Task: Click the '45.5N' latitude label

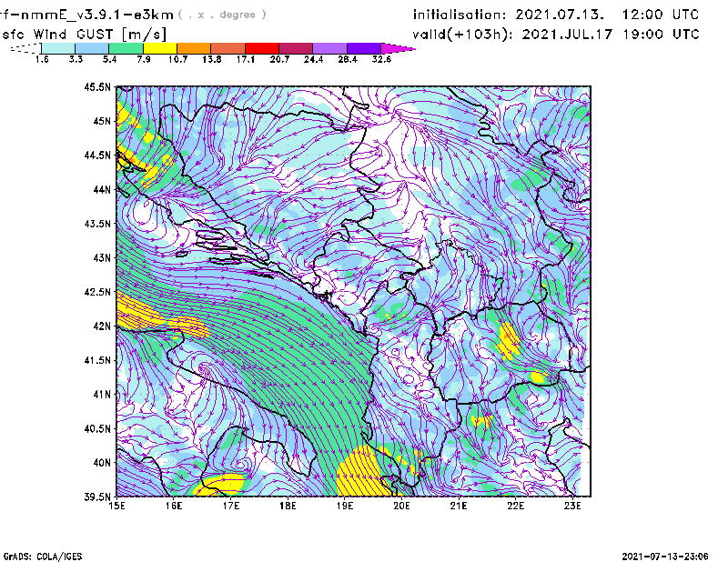Action: [x=97, y=86]
